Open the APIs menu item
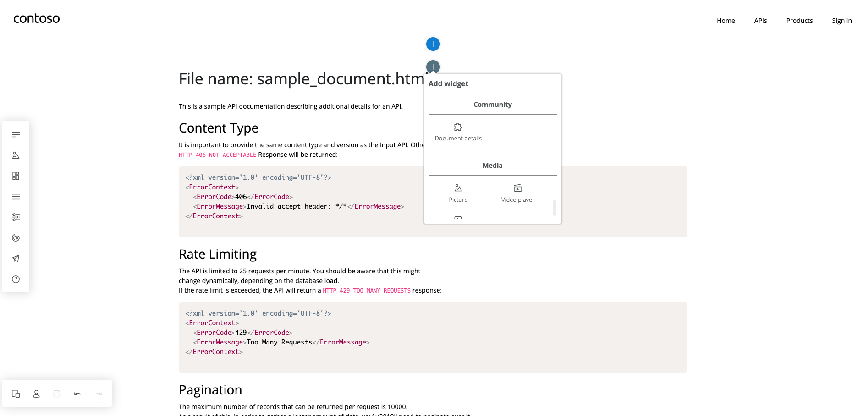Image resolution: width=868 pixels, height=416 pixels. pos(760,21)
